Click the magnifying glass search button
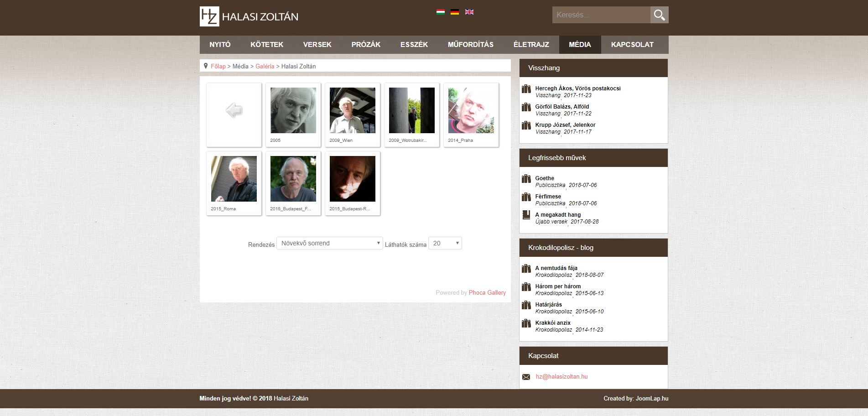Screen dimensions: 868x416 659,15
